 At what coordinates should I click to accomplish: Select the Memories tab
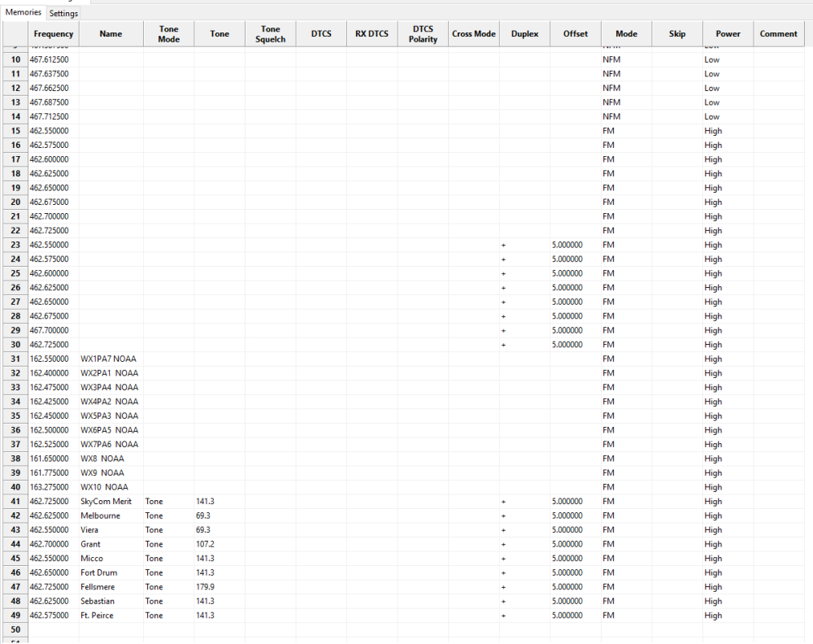pos(23,13)
